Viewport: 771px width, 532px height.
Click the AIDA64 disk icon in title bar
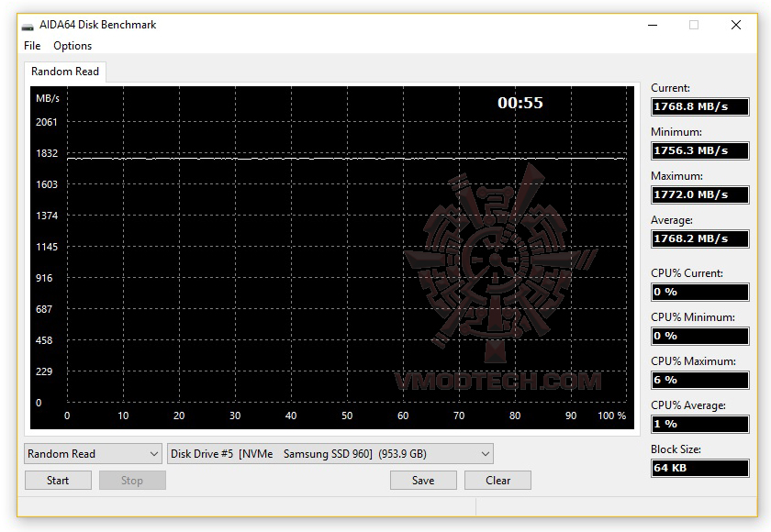[28, 26]
